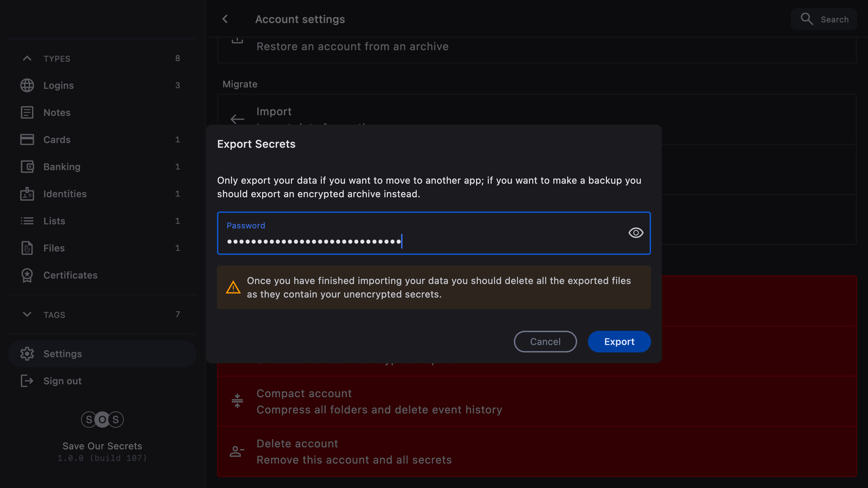The image size is (868, 488).
Task: Open the Search box
Action: point(824,19)
